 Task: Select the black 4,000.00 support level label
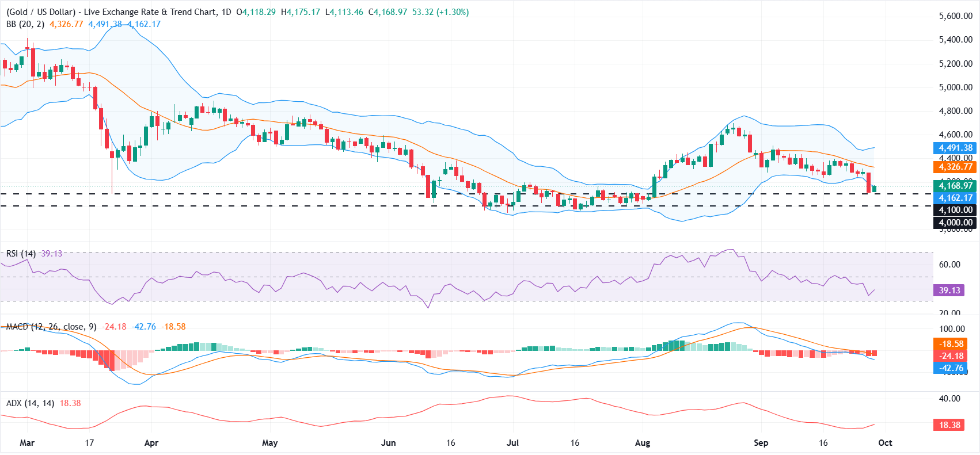955,223
